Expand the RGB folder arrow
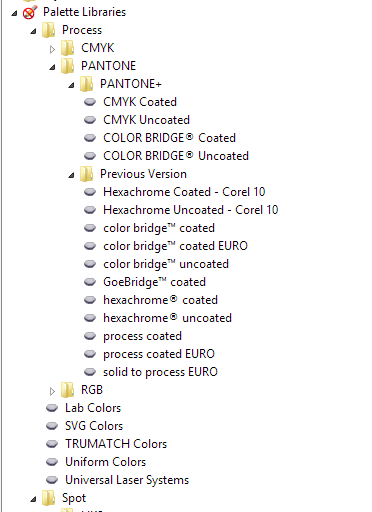 (52, 391)
